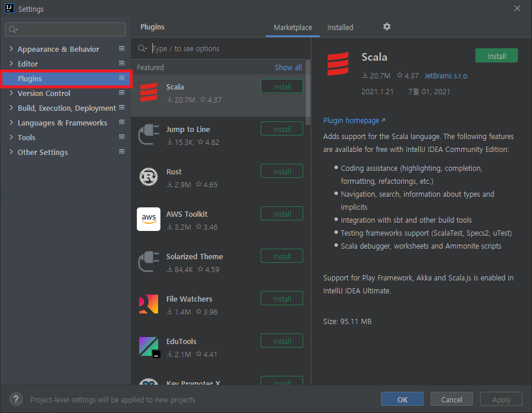
Task: Click the plugin list vertical scrollbar
Action: point(308,92)
